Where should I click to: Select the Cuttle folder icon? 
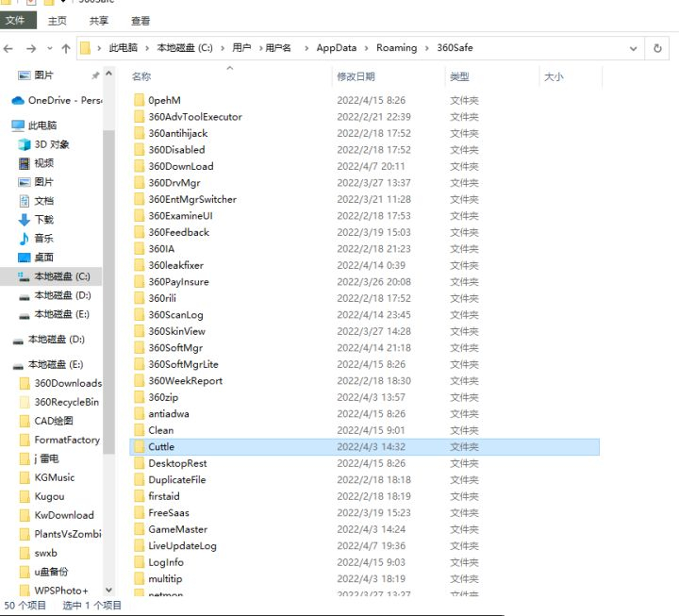click(x=139, y=446)
